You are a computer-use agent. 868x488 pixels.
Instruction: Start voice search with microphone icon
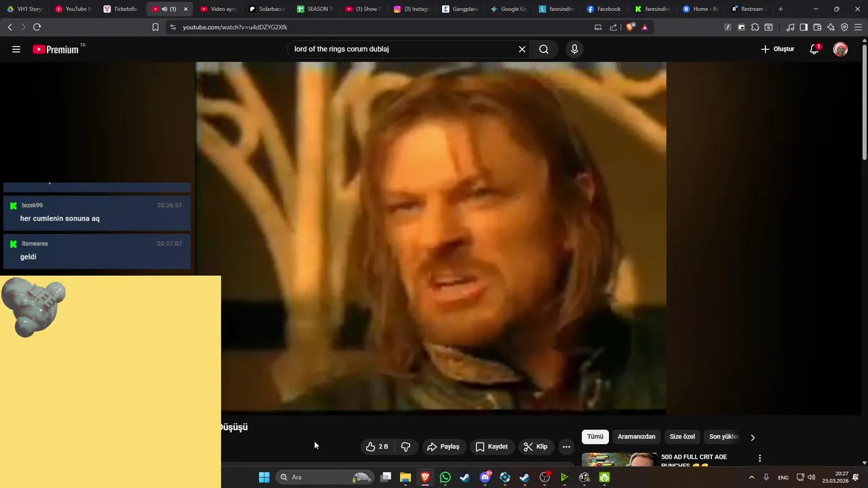(x=574, y=49)
